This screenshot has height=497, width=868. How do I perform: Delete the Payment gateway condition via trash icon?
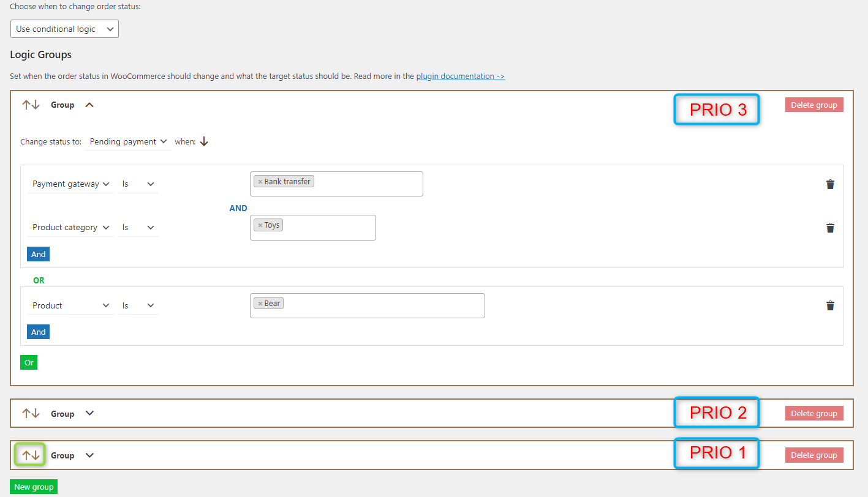pos(830,184)
